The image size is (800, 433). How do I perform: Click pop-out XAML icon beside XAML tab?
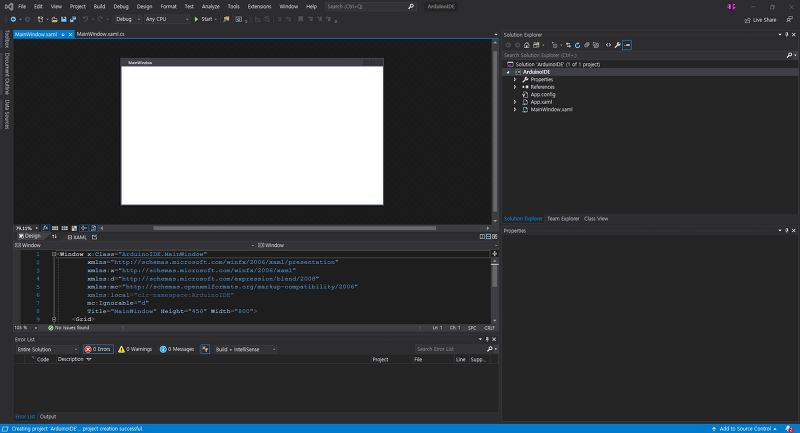click(x=94, y=237)
